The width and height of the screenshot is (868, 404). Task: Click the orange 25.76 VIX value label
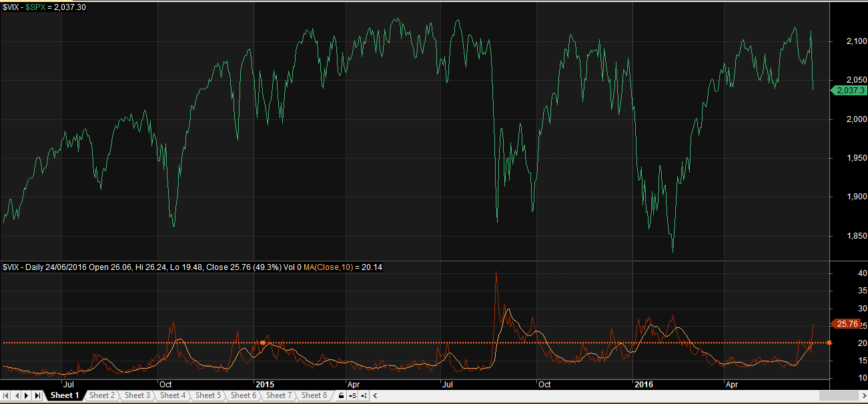tap(846, 324)
